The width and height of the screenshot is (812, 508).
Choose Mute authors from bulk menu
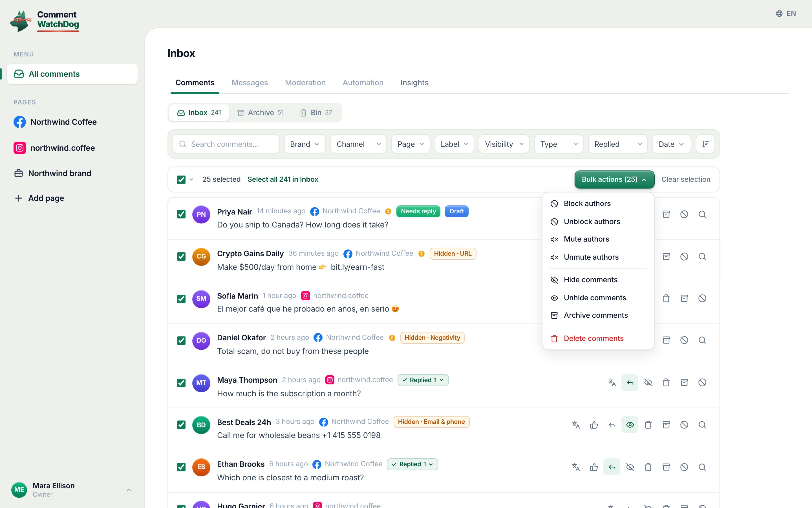(x=598, y=239)
